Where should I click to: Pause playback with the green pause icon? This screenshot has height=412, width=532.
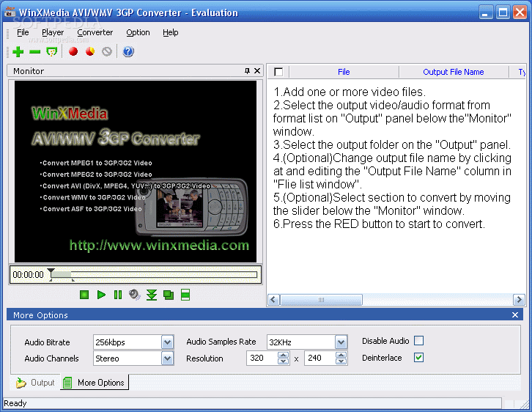tap(118, 295)
